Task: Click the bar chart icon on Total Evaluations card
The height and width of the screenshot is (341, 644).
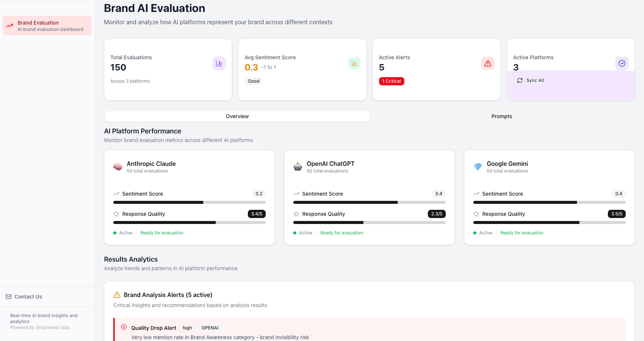Action: 219,63
